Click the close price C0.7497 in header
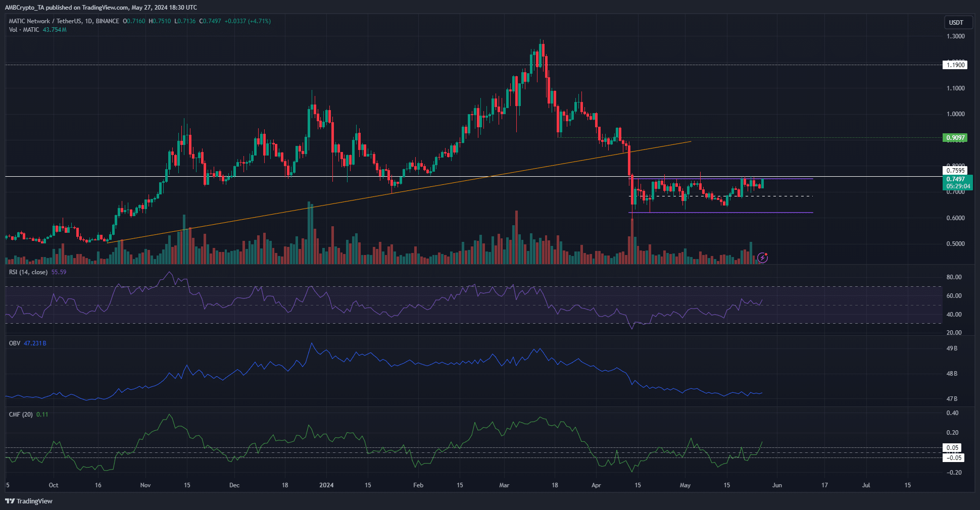The image size is (980, 510). click(210, 21)
